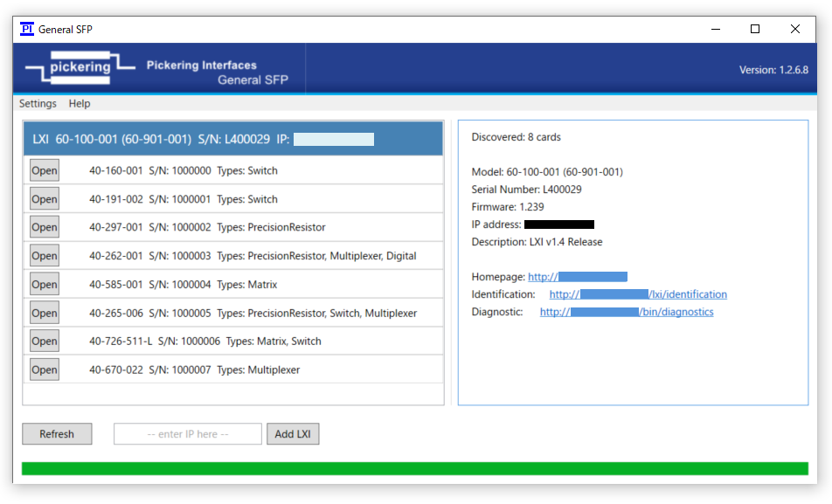Select row text '40-297-001 S/N: 1000002'
The height and width of the screenshot is (504, 832).
(150, 227)
